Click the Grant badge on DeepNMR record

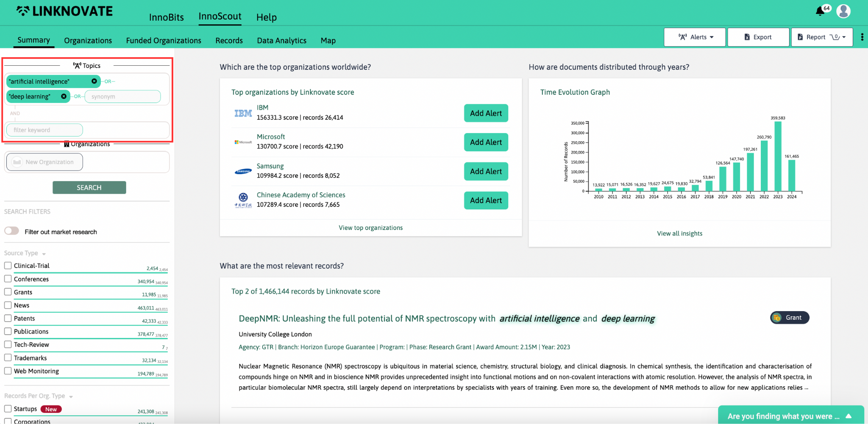click(x=790, y=318)
